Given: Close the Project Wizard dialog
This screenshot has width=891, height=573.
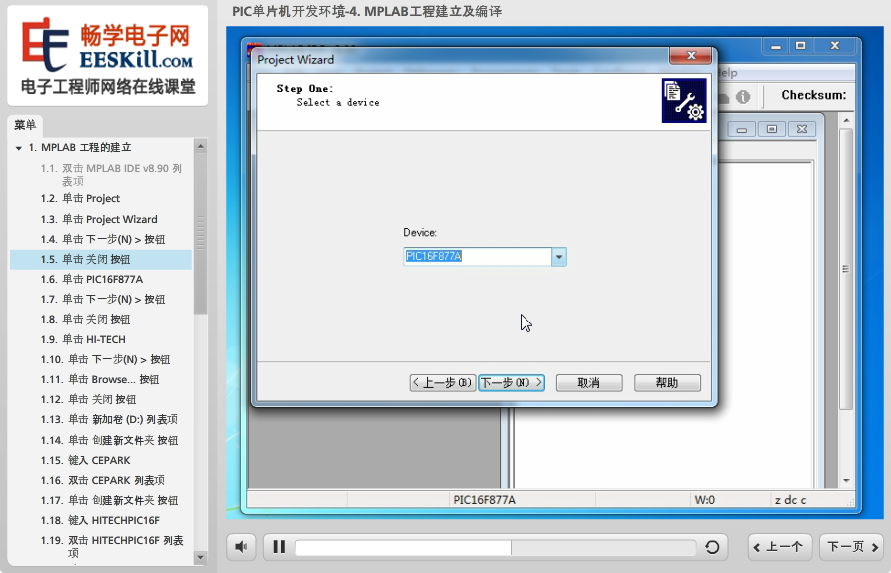Looking at the screenshot, I should pyautogui.click(x=691, y=55).
